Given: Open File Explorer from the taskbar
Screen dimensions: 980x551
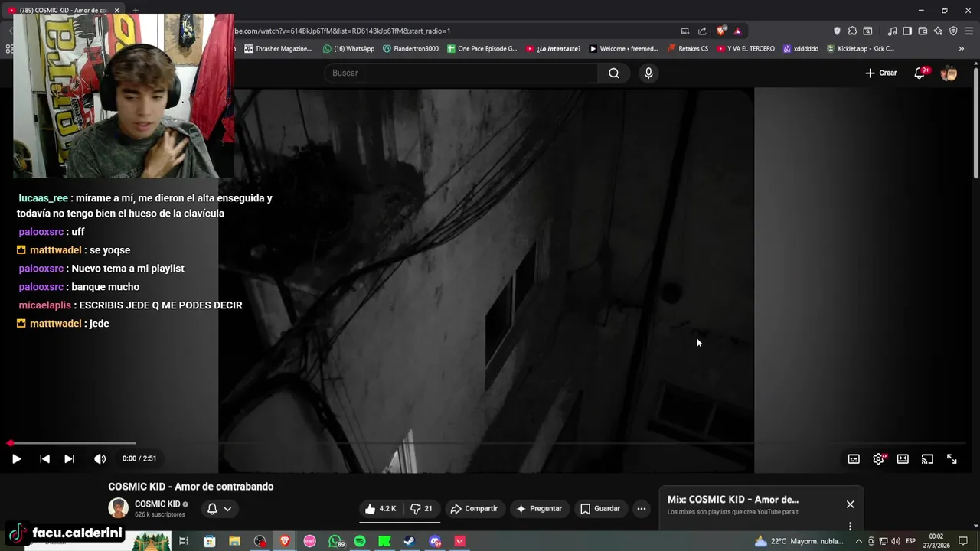Looking at the screenshot, I should tap(234, 541).
